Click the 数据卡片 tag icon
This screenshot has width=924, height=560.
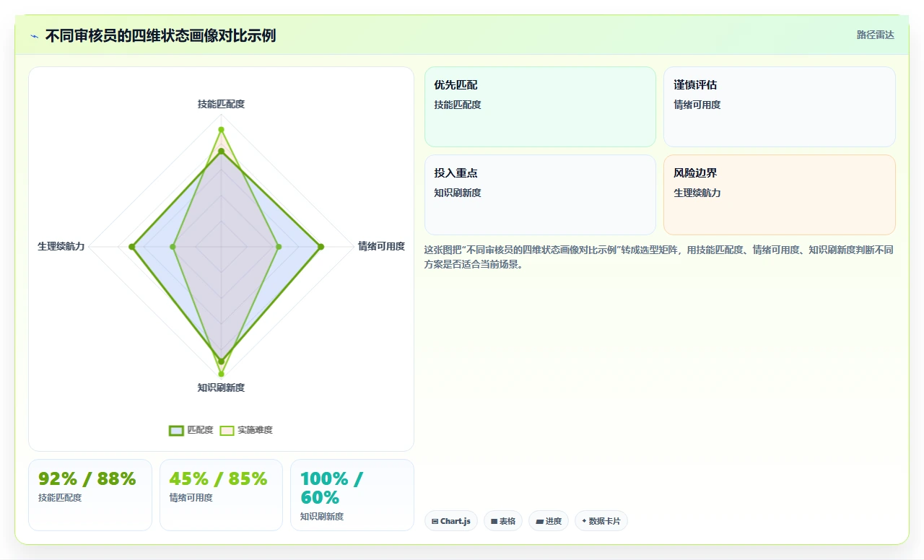[x=584, y=520]
